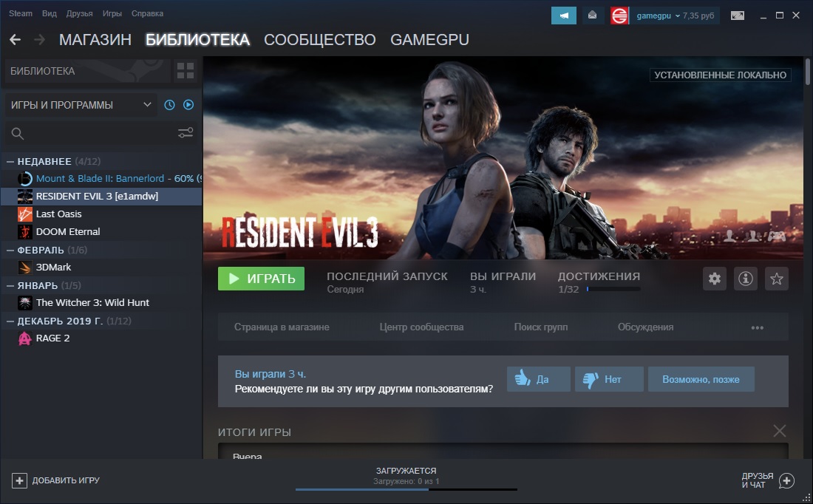Click the achievements progress bar
This screenshot has width=813, height=504.
pos(614,289)
